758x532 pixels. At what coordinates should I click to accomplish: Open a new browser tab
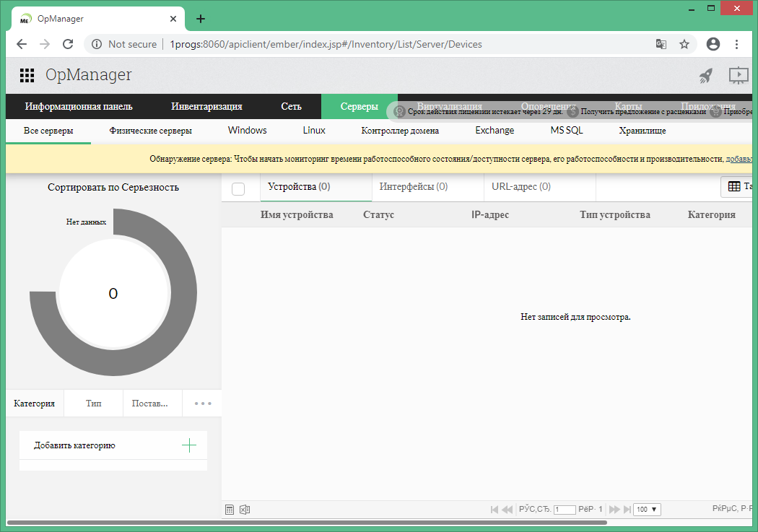pos(201,19)
